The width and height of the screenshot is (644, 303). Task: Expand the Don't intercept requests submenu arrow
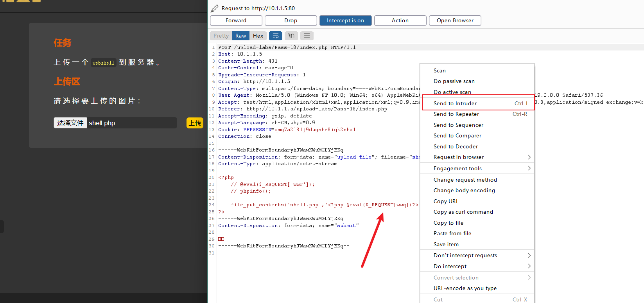529,255
